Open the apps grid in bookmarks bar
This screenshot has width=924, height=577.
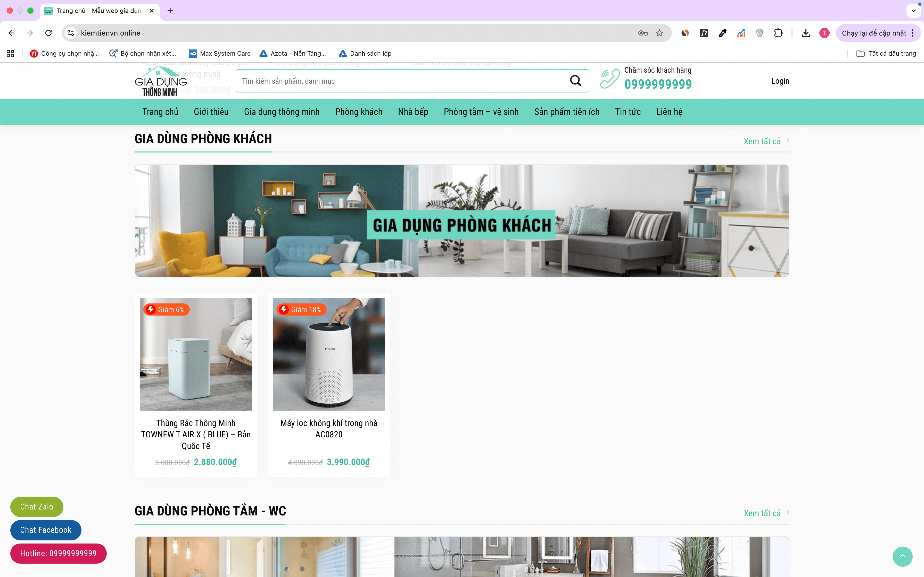point(10,53)
